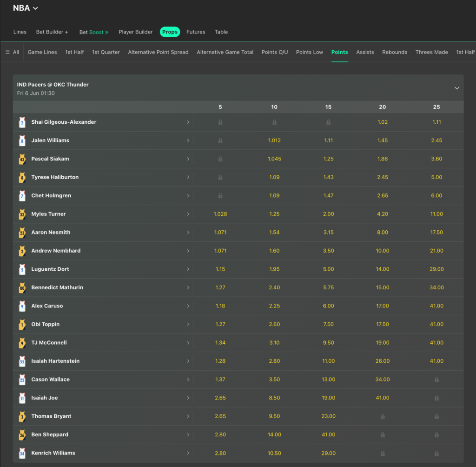This screenshot has height=467, width=476.
Task: Click Cason Wallace's jersey icon
Action: point(22,380)
